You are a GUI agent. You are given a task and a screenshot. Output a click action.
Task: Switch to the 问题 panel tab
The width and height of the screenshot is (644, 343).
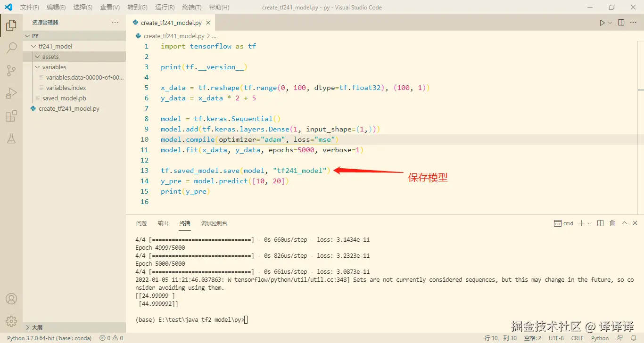(x=141, y=223)
